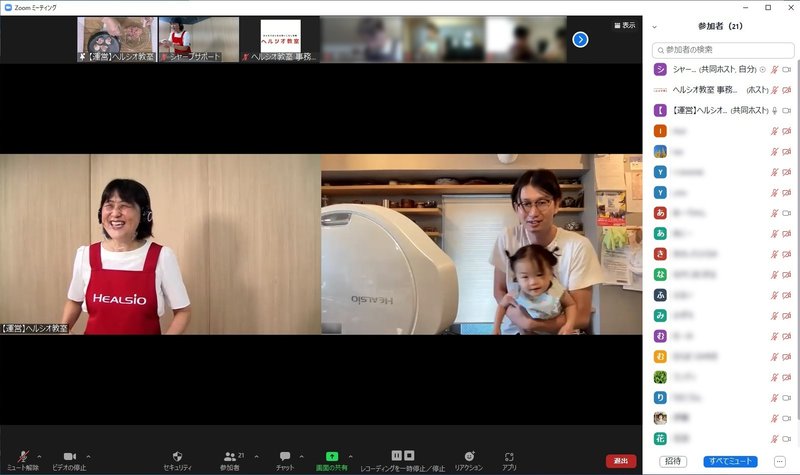Select the 【運営】ヘルシオ教室 video thumbnail
This screenshot has height=475, width=800.
117,39
